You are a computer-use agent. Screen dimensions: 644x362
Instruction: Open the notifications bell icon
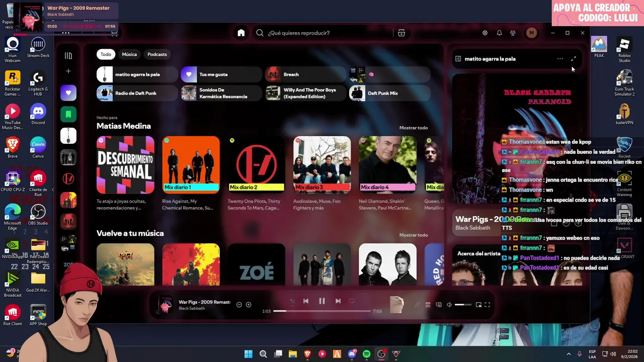pyautogui.click(x=499, y=33)
